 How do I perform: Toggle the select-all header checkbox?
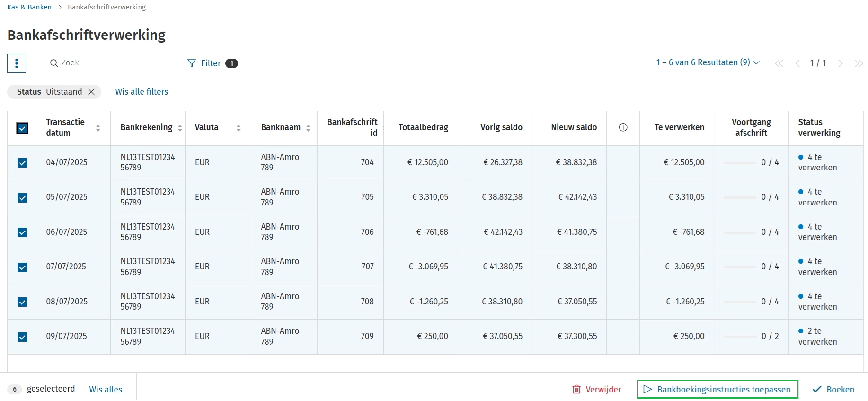(x=22, y=128)
